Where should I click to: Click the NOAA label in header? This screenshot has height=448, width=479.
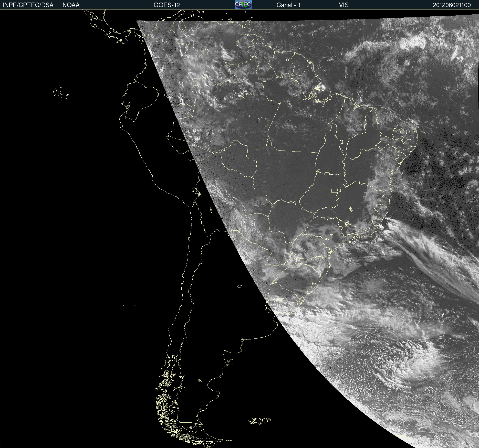click(71, 5)
